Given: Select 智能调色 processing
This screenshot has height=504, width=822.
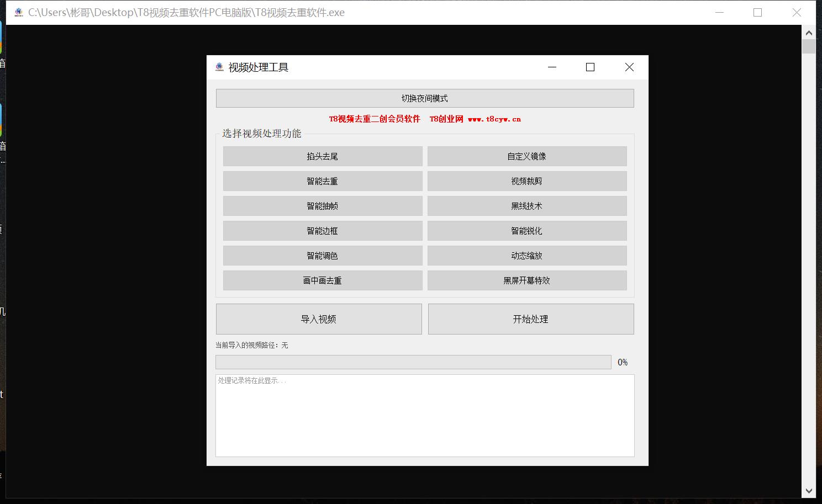Looking at the screenshot, I should [x=323, y=256].
